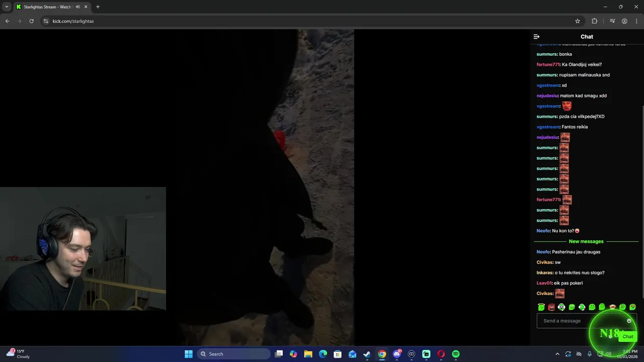Select message 'Nu kon to?'
644x362 pixels.
tap(563, 231)
